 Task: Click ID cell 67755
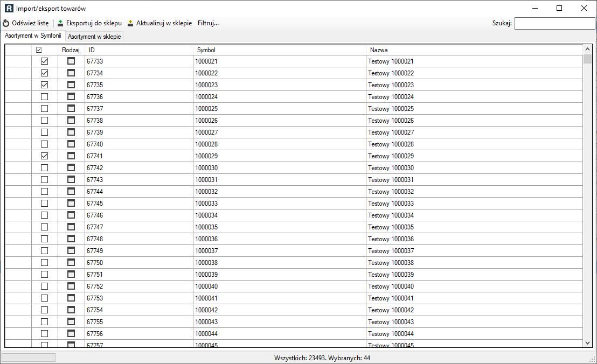[x=139, y=322]
